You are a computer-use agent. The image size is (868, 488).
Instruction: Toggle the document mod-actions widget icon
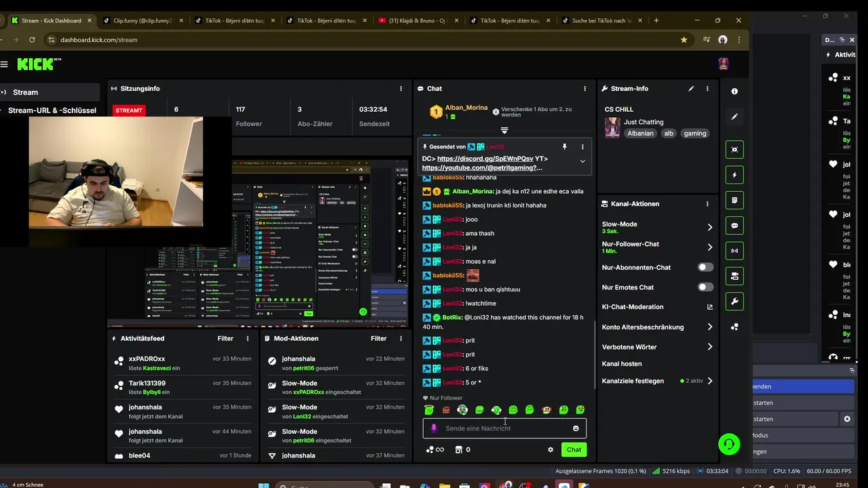734,200
